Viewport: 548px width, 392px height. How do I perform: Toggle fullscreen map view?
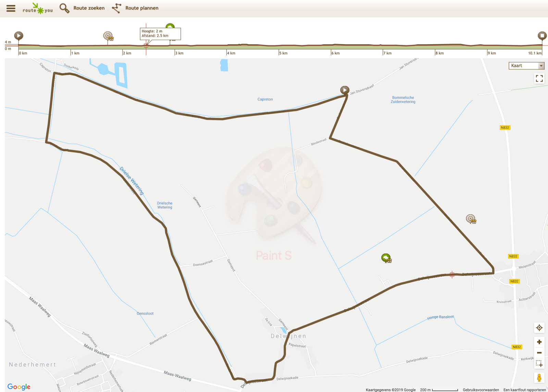point(539,79)
